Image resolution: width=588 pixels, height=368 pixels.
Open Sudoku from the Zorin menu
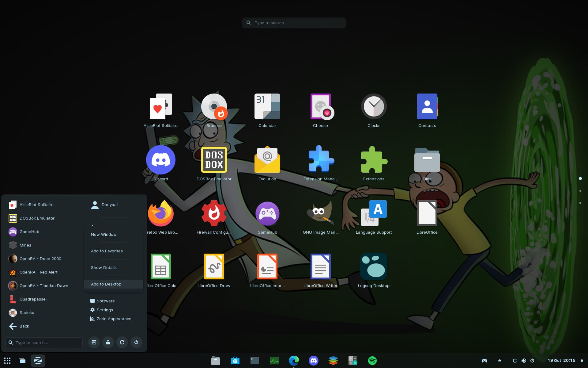pyautogui.click(x=44, y=312)
